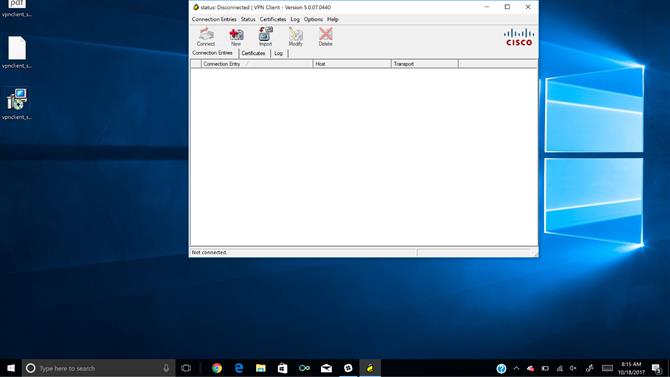The width and height of the screenshot is (670, 377).
Task: Switch to the Certificates tab
Action: tap(253, 53)
